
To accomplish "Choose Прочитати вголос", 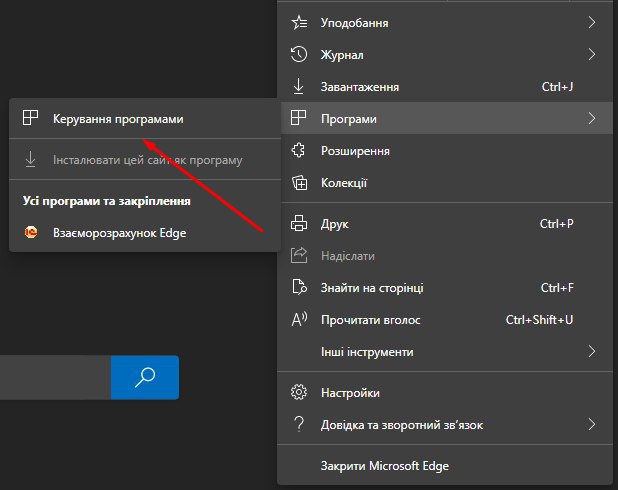I will point(445,319).
